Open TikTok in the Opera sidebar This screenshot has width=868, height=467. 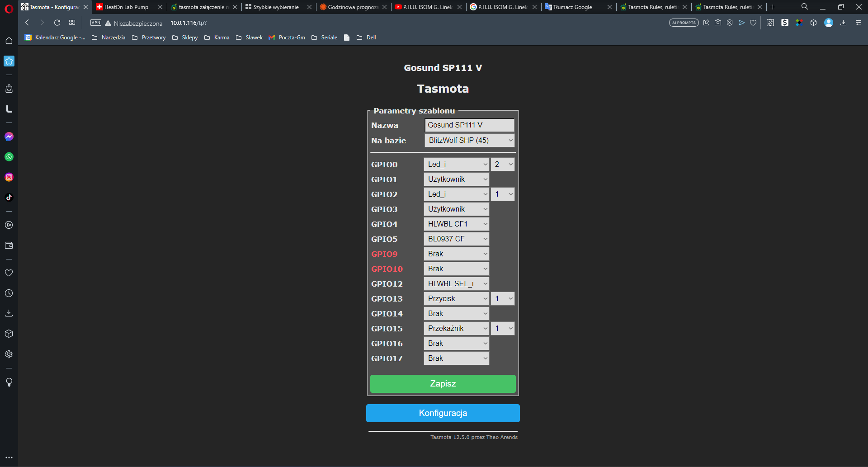(9, 198)
